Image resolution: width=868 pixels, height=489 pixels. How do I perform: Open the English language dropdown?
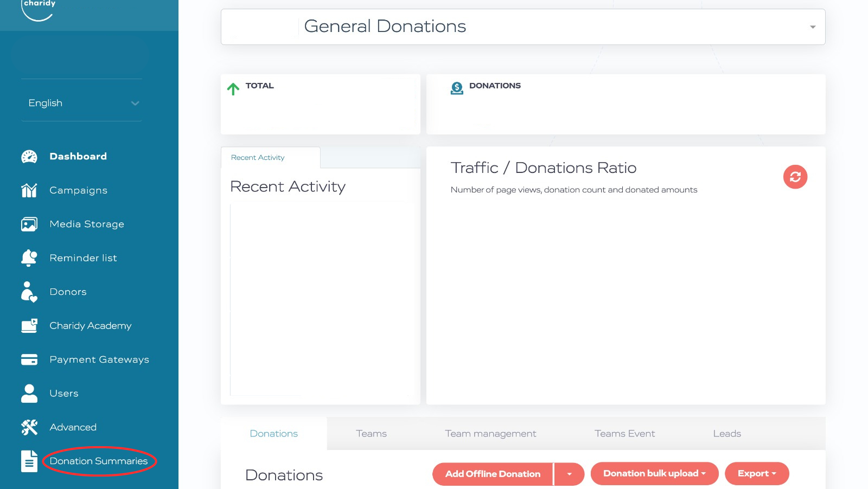(x=81, y=103)
